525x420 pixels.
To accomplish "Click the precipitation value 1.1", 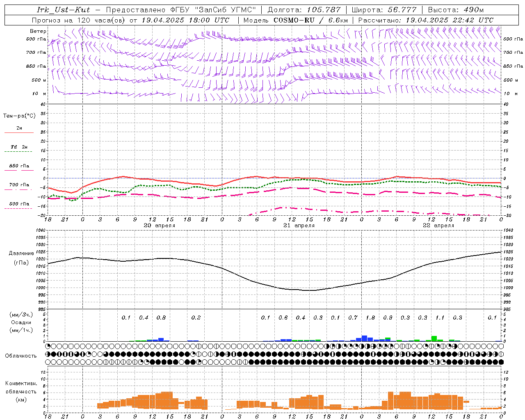I will 440,317.
